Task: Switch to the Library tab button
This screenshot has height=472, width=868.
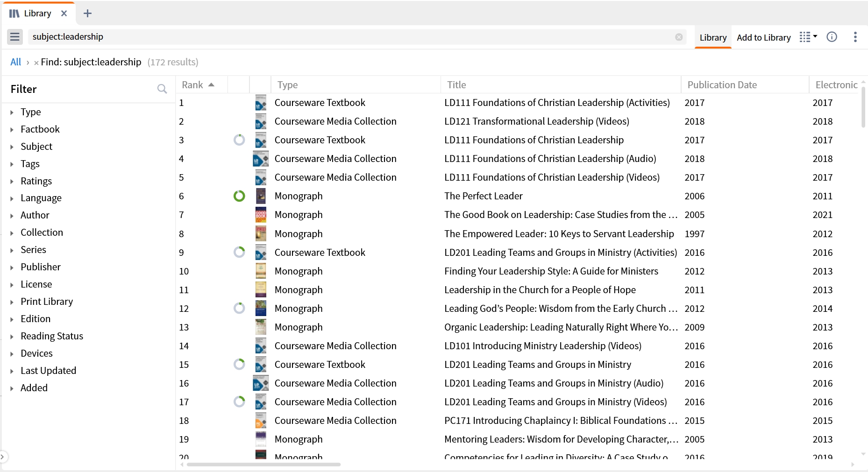Action: [713, 37]
